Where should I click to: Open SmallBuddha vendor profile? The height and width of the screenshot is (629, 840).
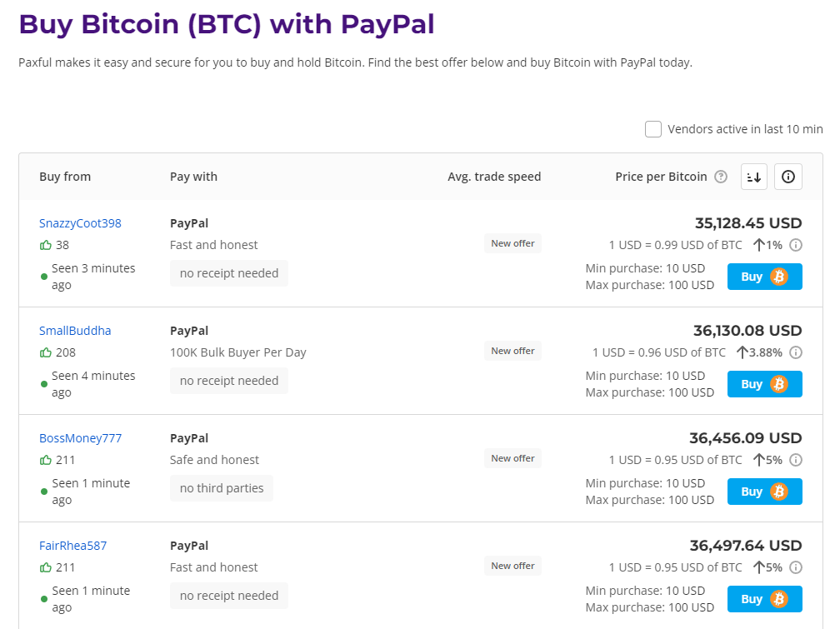point(75,331)
